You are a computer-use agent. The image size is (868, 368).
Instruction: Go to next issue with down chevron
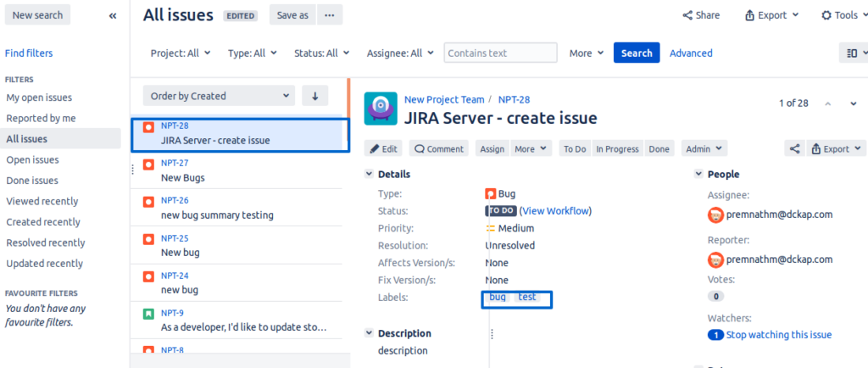click(x=853, y=103)
